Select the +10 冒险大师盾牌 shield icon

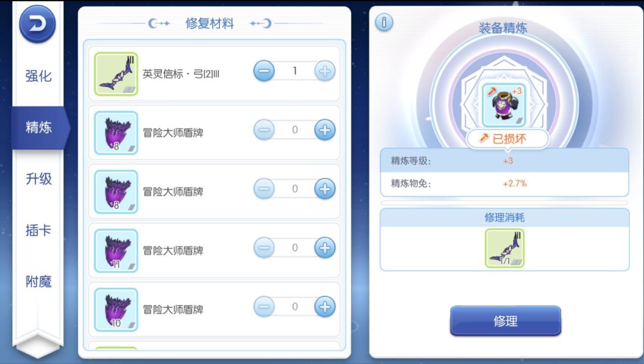(116, 310)
